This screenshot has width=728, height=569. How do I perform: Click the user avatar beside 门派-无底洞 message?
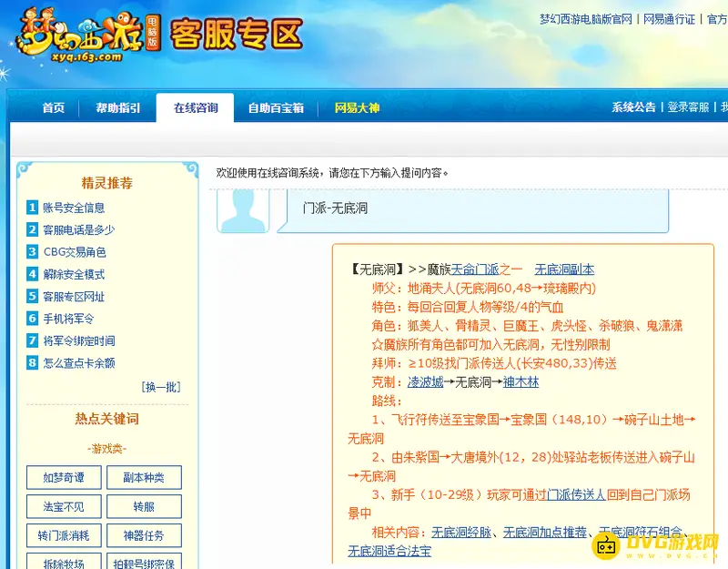(243, 211)
